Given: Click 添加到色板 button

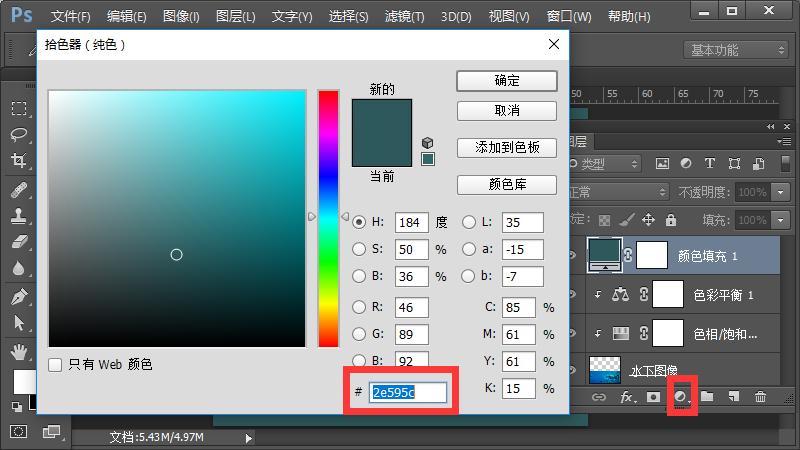Looking at the screenshot, I should [507, 147].
